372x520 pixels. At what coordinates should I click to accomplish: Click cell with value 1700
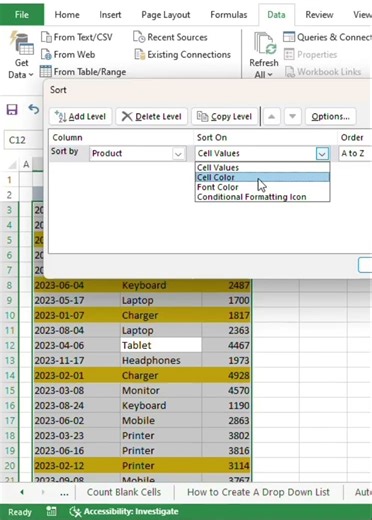(x=226, y=300)
